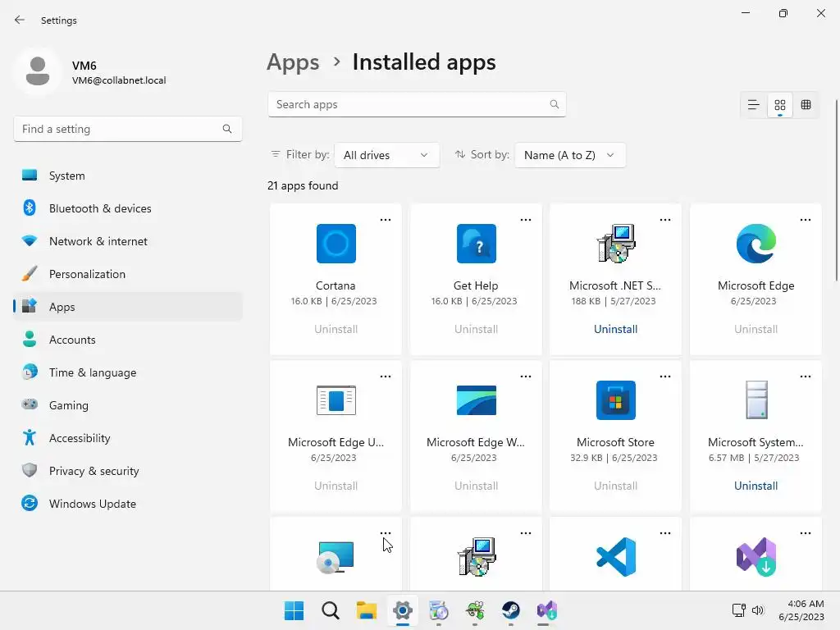Open Visual Studio Installer from the taskbar
Image resolution: width=840 pixels, height=630 pixels.
tap(547, 610)
